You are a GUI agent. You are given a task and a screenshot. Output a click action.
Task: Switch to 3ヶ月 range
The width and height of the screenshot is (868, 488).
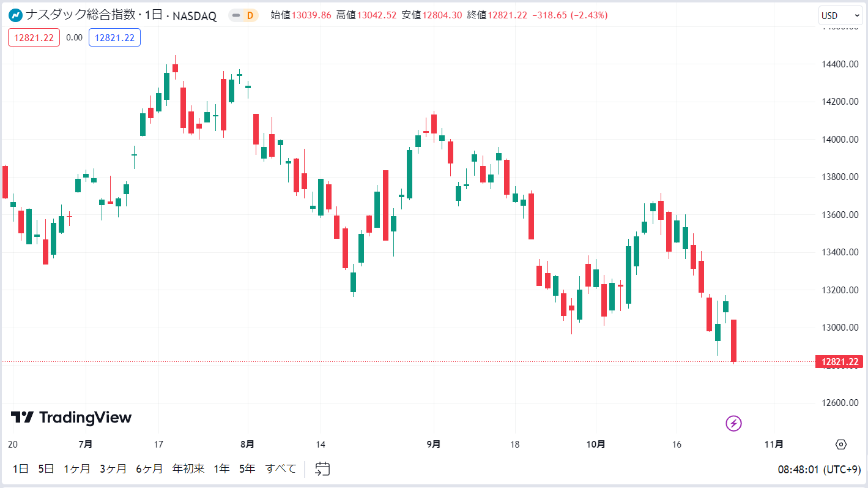coord(113,469)
